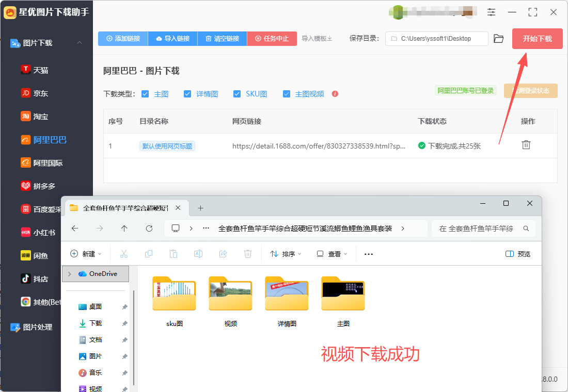Start downloading with 开始下载 button

[537, 38]
